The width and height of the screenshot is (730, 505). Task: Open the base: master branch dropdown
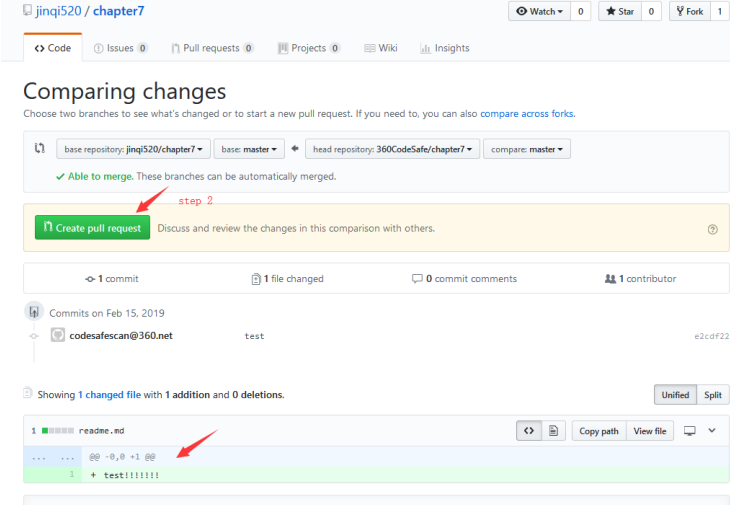coord(249,149)
